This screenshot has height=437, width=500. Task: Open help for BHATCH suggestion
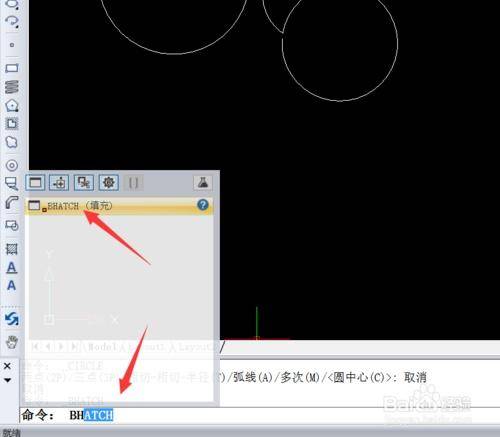(203, 205)
